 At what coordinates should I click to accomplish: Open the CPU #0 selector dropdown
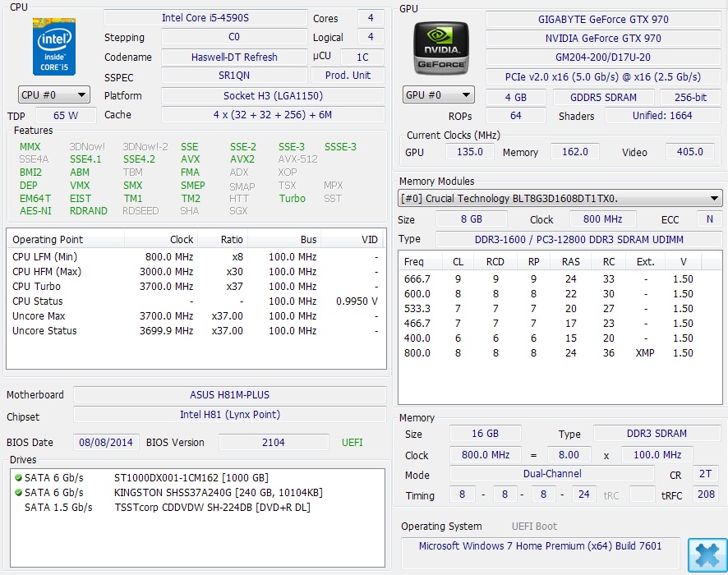(54, 95)
